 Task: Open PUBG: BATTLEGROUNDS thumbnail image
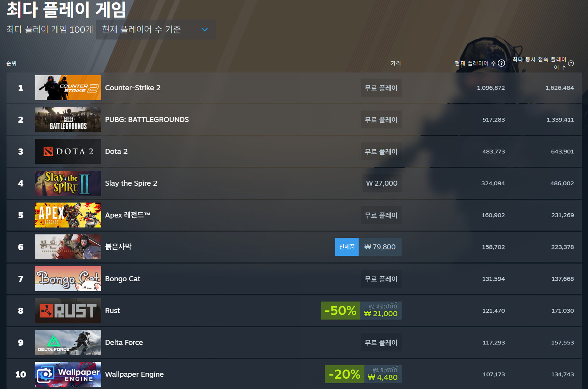68,120
